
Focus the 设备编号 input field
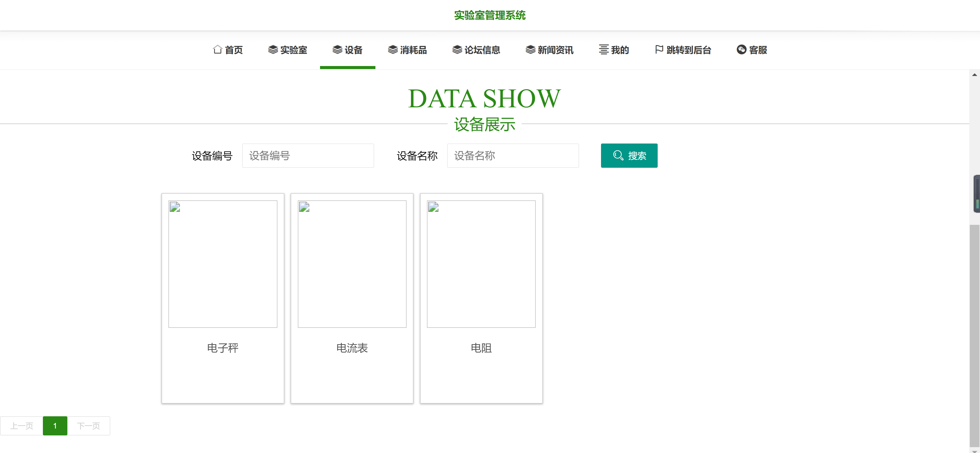click(x=308, y=156)
